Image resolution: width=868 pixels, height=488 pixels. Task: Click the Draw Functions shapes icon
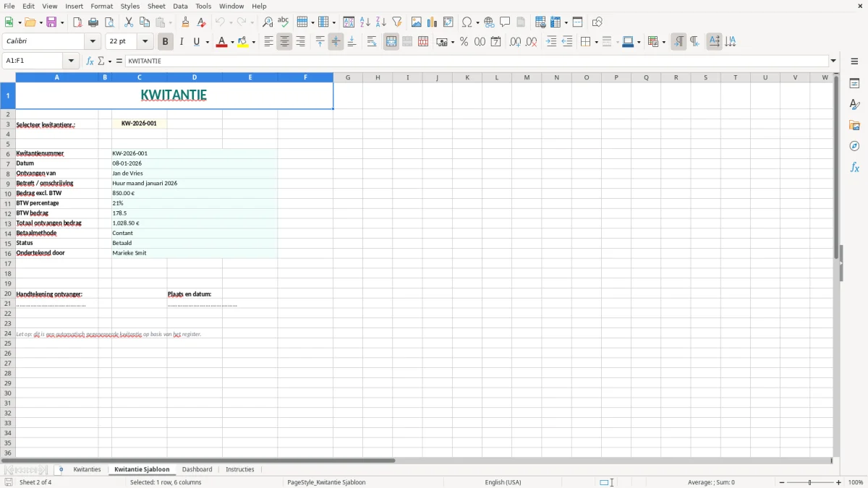(x=597, y=22)
